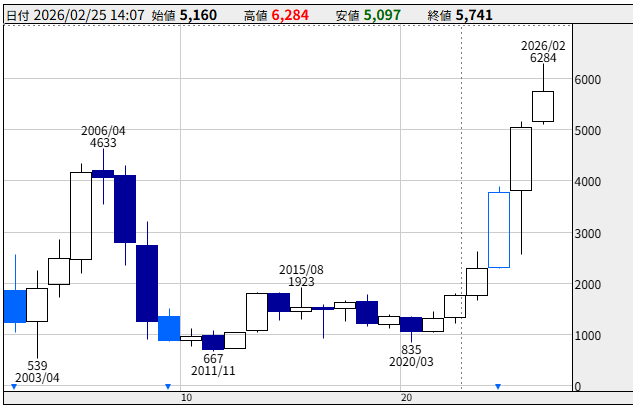Click the tall dark blue candle below the 4633 peak
Image resolution: width=633 pixels, height=405 pixels.
125,208
